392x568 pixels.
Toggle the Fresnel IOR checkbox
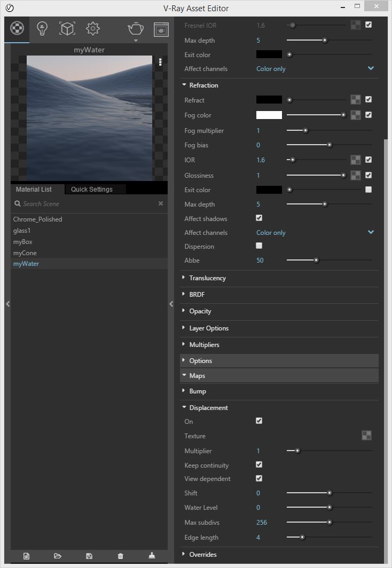point(369,25)
